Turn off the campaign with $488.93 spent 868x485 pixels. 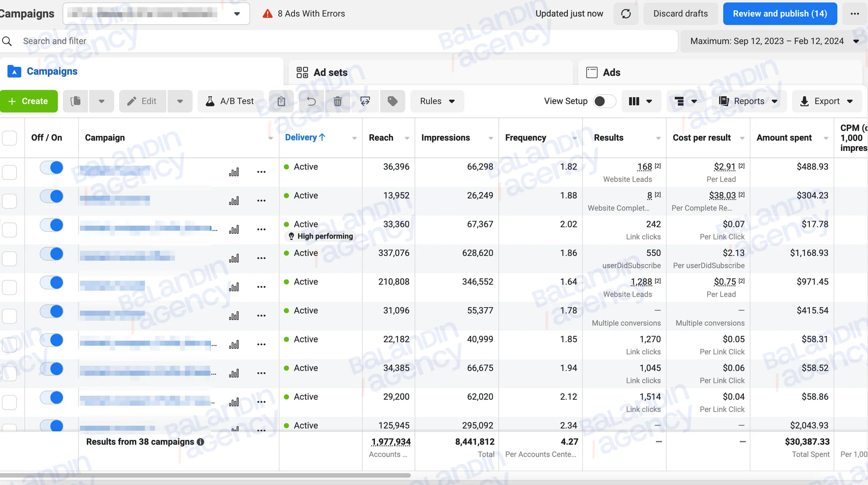click(x=51, y=167)
